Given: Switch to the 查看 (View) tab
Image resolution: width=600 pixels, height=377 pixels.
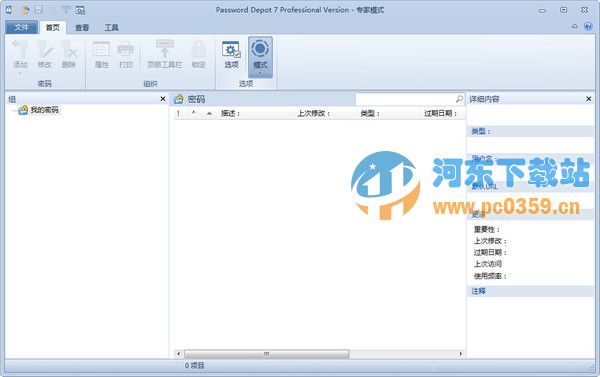Looking at the screenshot, I should [x=82, y=28].
